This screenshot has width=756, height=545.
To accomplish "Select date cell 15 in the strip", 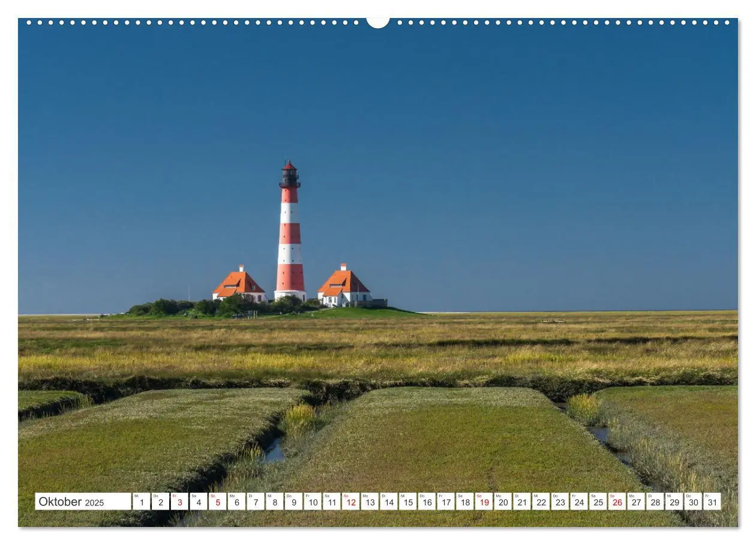I will click(x=407, y=502).
